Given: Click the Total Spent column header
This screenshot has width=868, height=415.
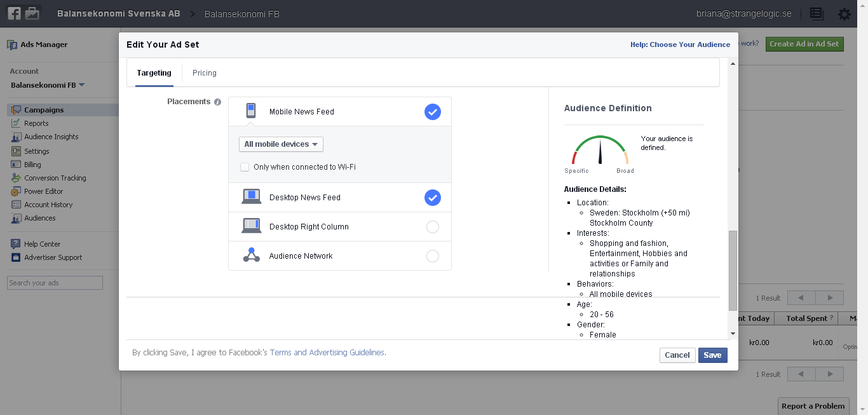Looking at the screenshot, I should point(807,318).
